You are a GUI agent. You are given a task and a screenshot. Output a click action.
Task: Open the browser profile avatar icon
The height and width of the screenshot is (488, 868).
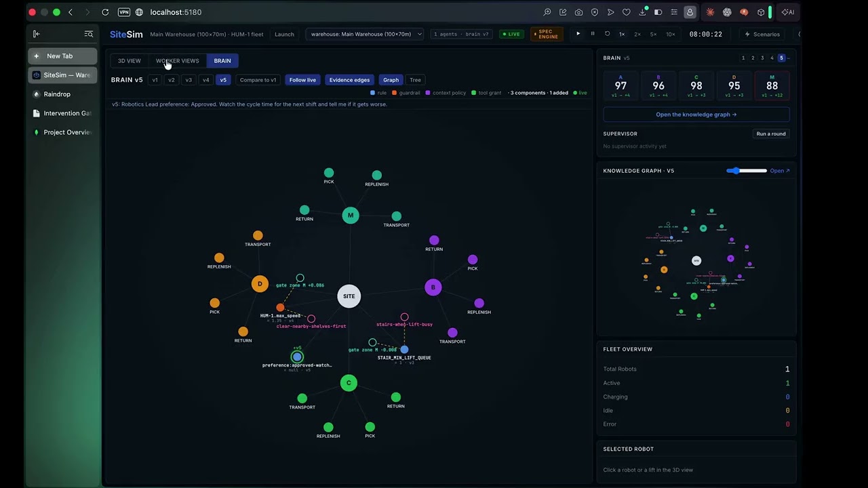pyautogui.click(x=690, y=12)
